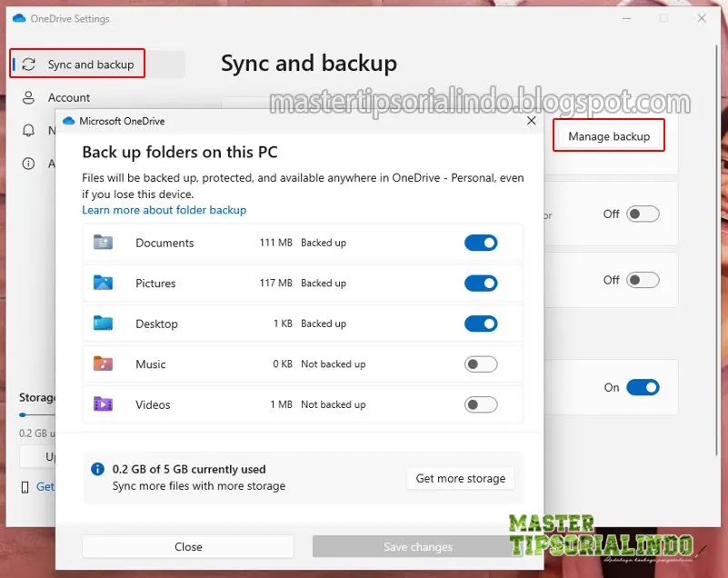Click the info icon beside storage usage
Viewport: 728px width, 578px height.
click(x=97, y=469)
